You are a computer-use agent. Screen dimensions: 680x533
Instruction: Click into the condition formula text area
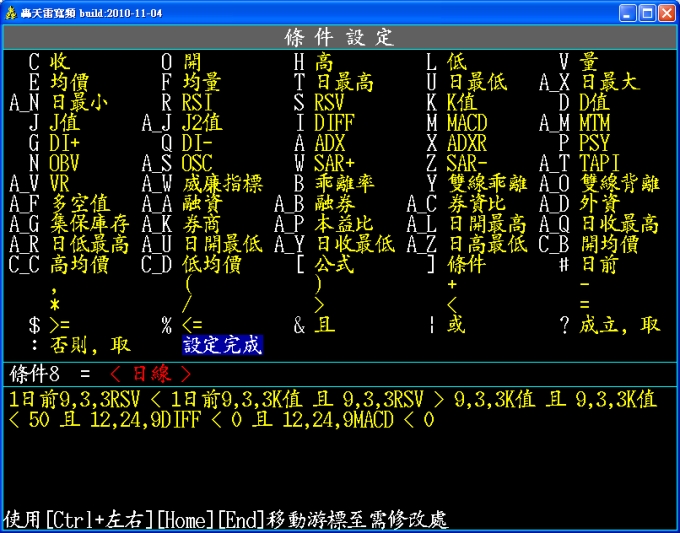point(340,446)
